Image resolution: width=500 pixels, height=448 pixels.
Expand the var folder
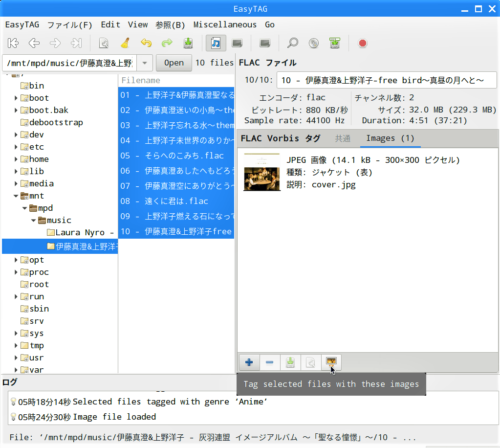16,370
